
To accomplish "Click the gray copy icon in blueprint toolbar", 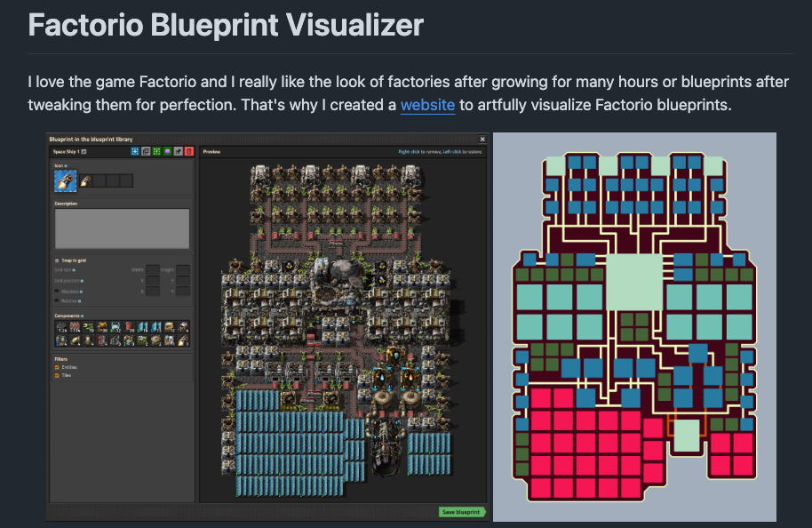I will 146,152.
